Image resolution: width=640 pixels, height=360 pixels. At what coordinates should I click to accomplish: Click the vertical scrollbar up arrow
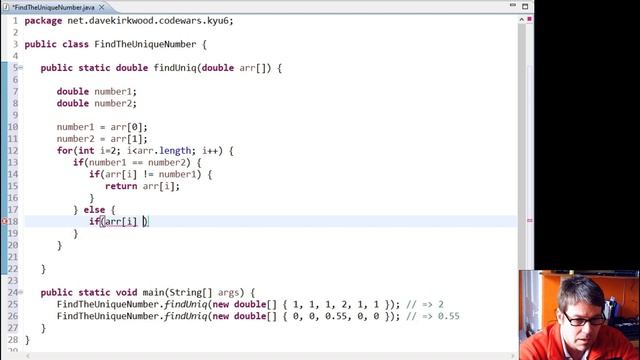(x=521, y=20)
